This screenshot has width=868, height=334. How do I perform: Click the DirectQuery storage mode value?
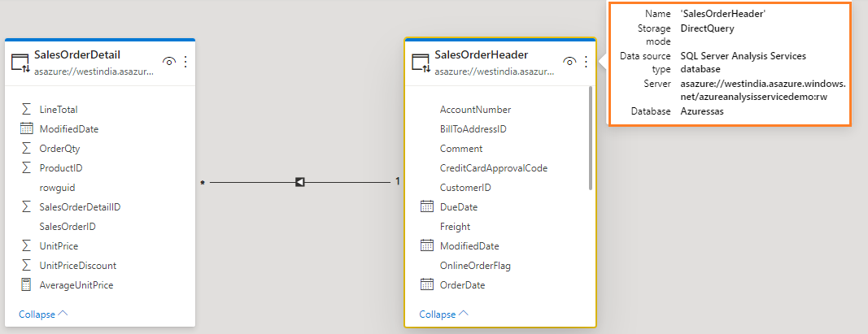(x=707, y=28)
